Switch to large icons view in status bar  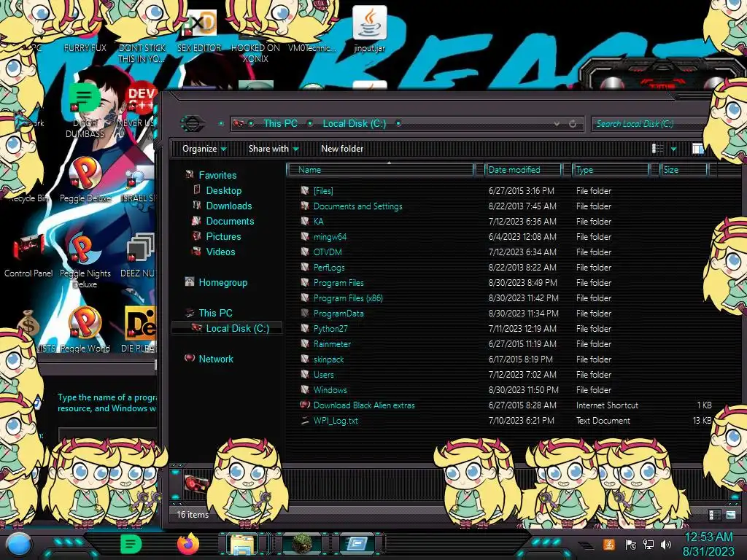(x=731, y=515)
